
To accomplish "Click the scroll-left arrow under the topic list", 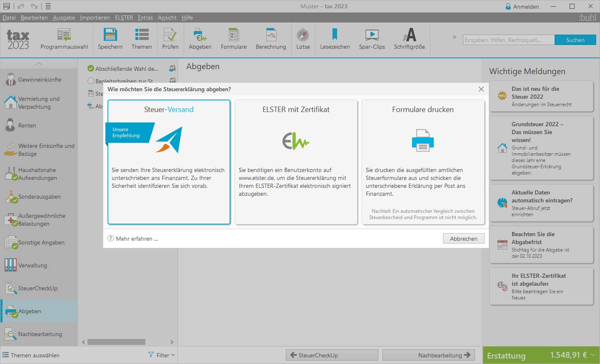I will pyautogui.click(x=83, y=342).
